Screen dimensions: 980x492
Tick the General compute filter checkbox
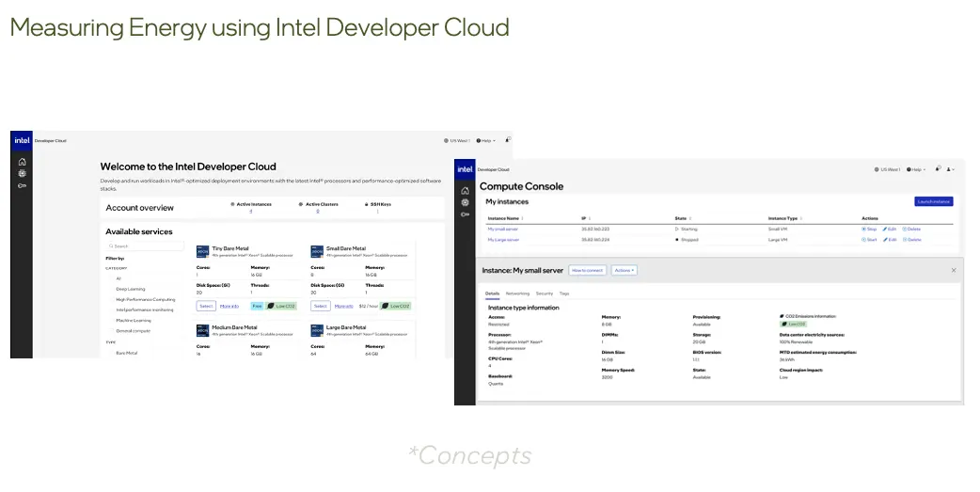tap(113, 331)
